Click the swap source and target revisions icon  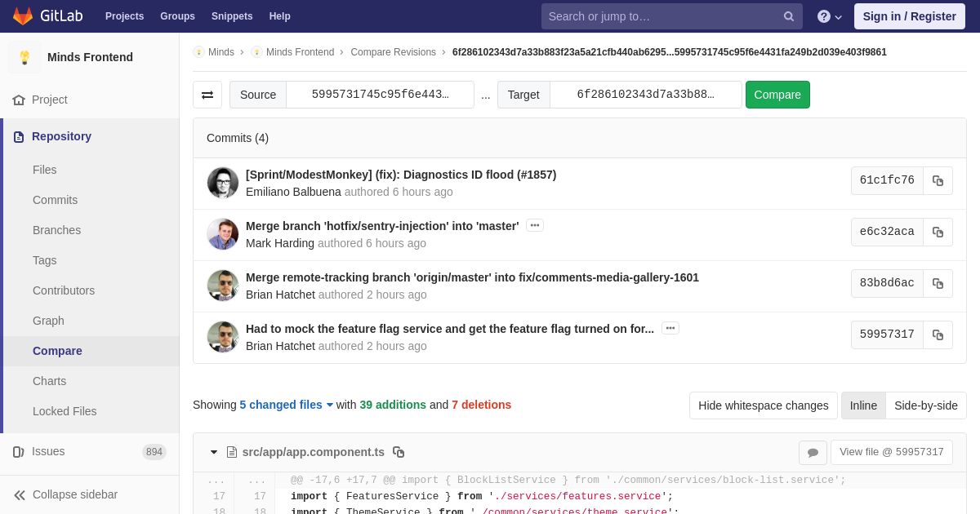pos(207,95)
